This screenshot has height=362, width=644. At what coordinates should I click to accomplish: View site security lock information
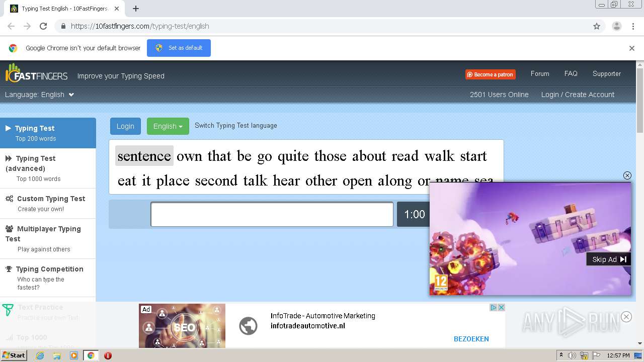pos(63,26)
